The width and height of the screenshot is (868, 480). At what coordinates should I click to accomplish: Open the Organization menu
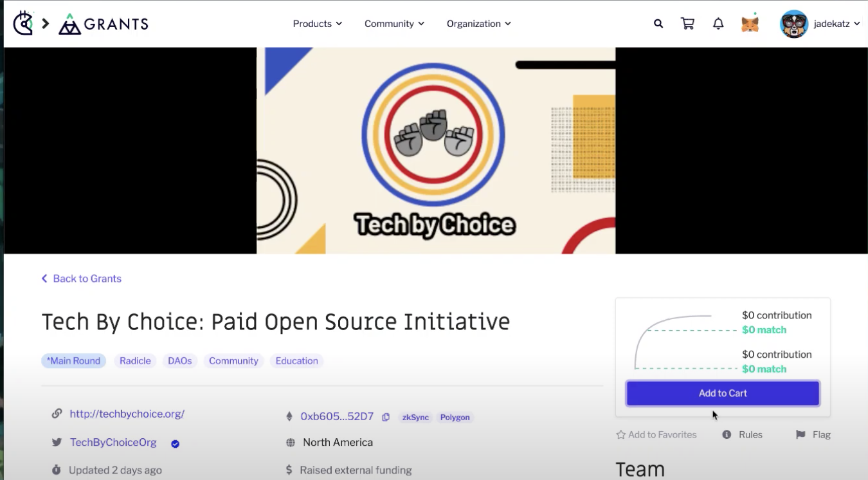(478, 23)
